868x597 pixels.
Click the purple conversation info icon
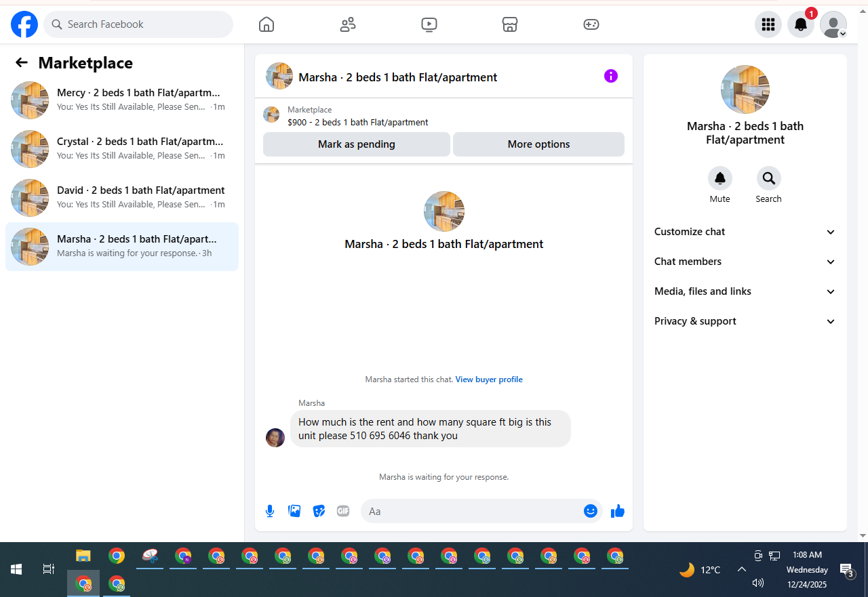click(x=611, y=76)
